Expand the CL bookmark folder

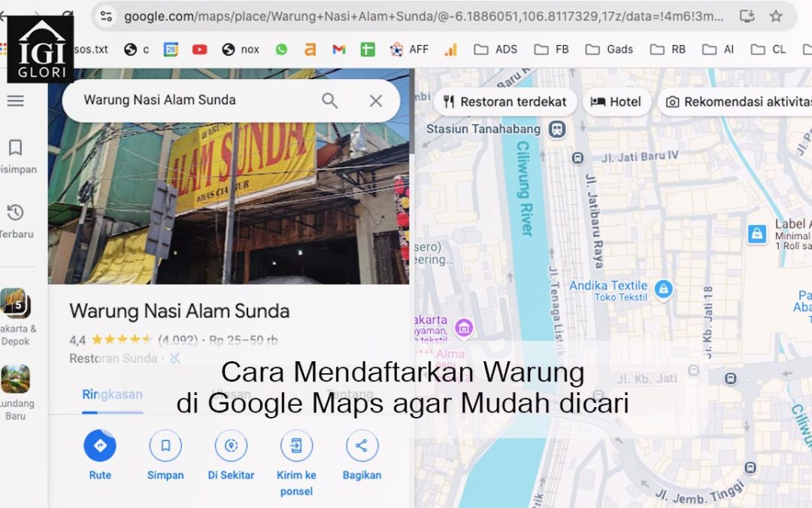[x=768, y=49]
